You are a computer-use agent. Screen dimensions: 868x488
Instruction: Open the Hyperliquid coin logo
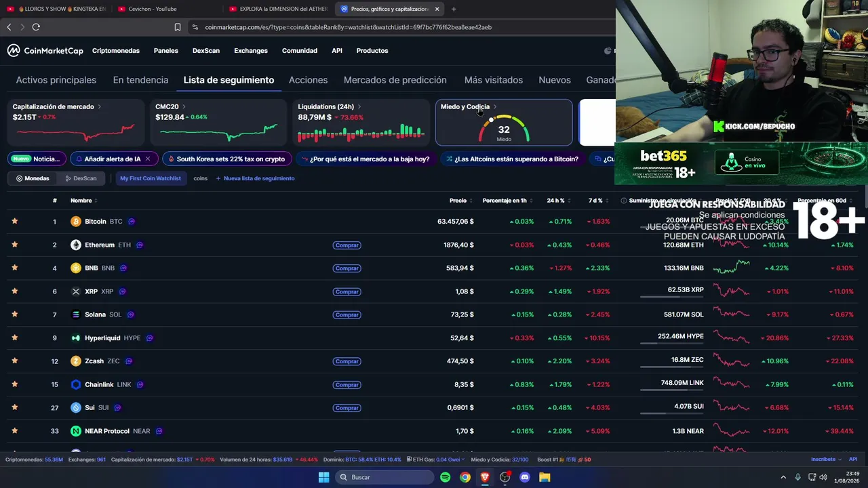pos(76,338)
